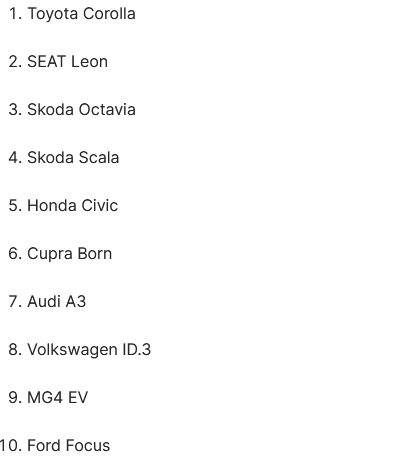Click the number 6 before Cupra Born
Screen dimensions: 410x460
(15, 254)
